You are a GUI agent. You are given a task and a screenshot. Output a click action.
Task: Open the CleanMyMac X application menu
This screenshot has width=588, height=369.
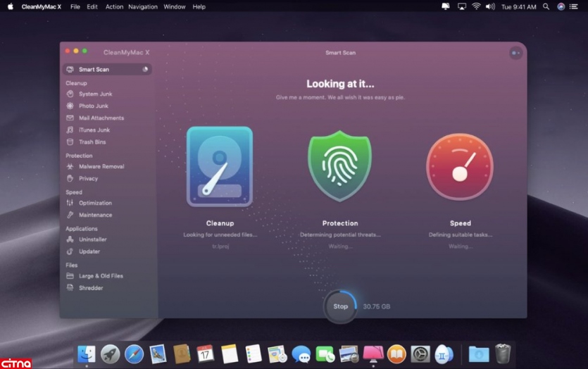tap(42, 7)
